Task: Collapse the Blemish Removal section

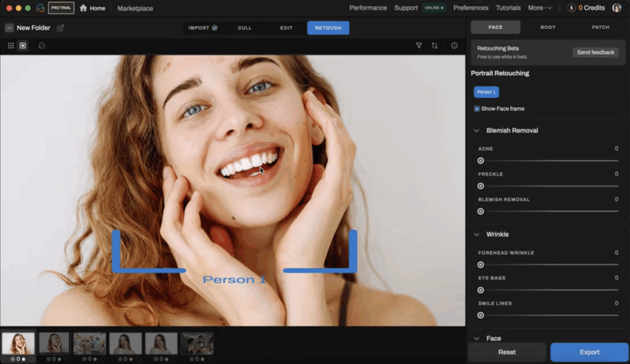Action: (476, 130)
